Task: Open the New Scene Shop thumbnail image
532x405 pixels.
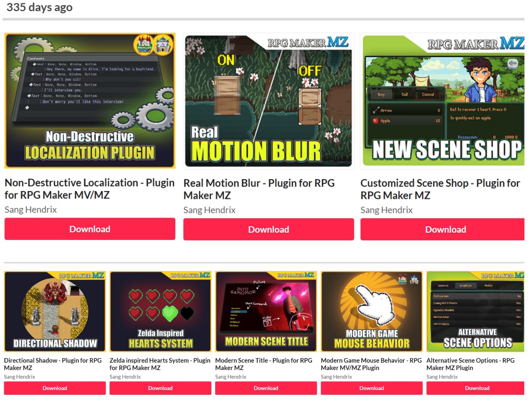Action: [443, 101]
